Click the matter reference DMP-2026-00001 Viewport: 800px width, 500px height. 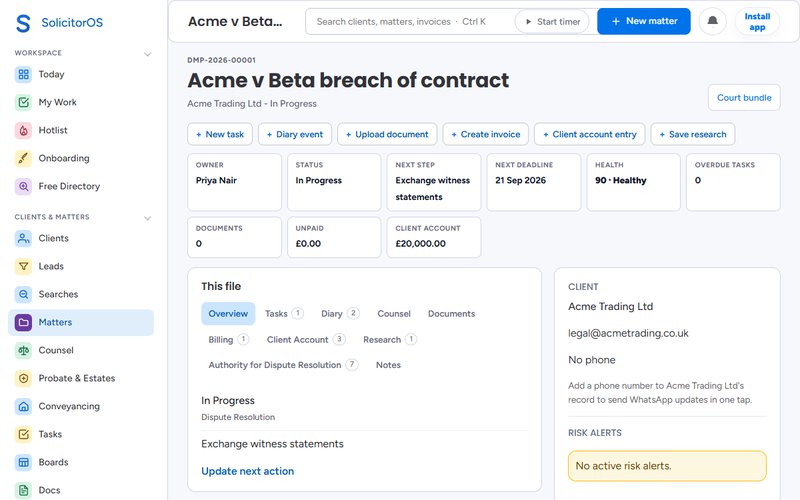point(221,60)
